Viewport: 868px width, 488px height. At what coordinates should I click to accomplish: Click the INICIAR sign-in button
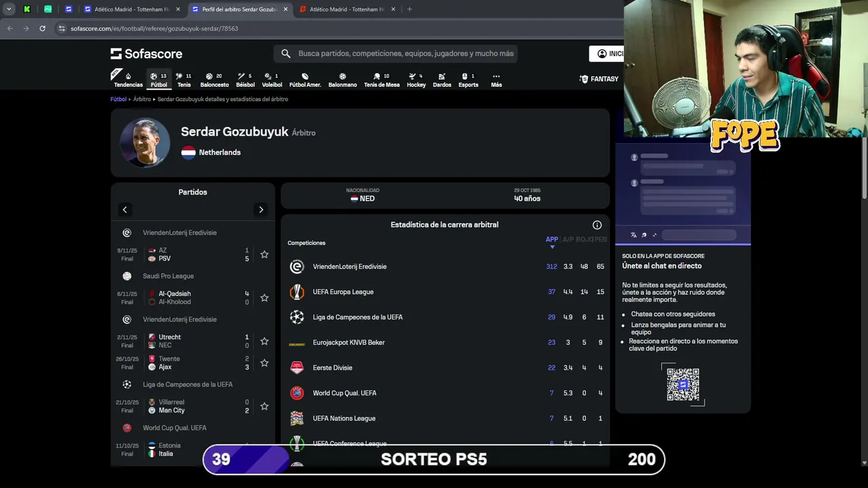pos(607,54)
